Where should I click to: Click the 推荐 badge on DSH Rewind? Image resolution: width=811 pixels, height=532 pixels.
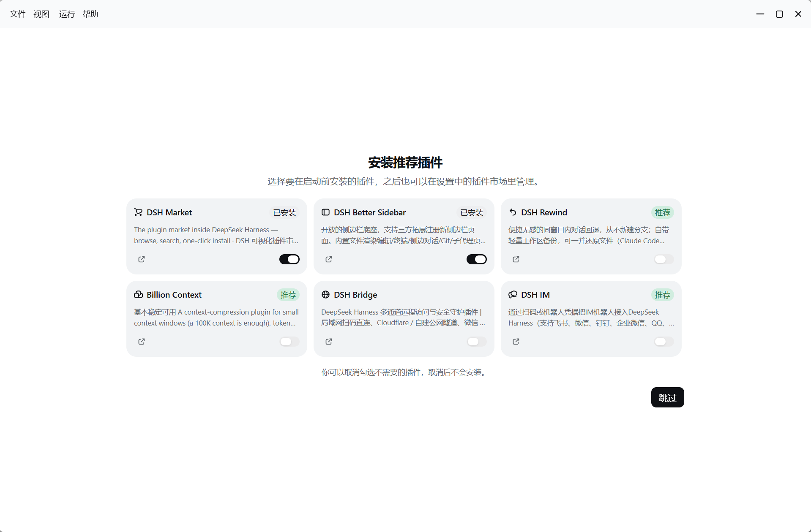point(663,212)
